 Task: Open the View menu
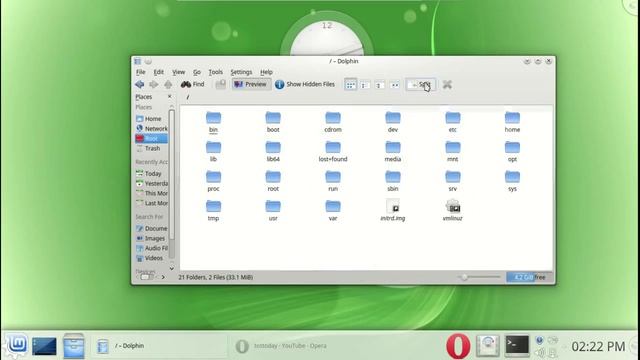178,72
